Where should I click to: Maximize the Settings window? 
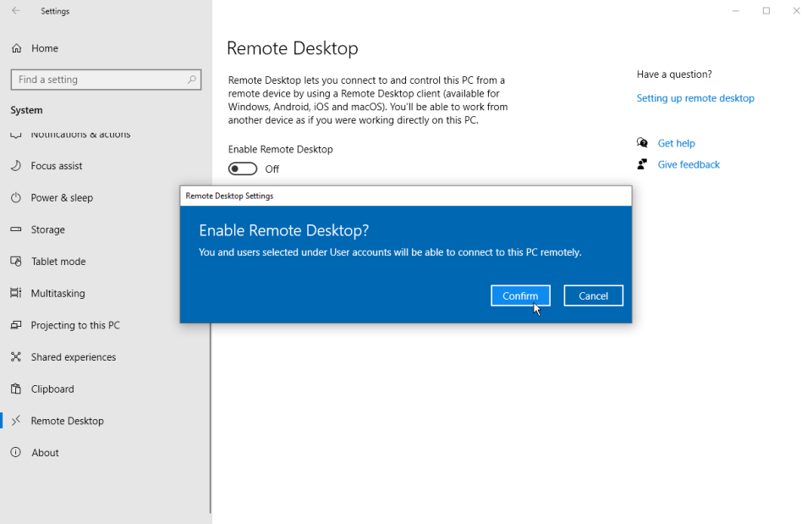tap(766, 10)
